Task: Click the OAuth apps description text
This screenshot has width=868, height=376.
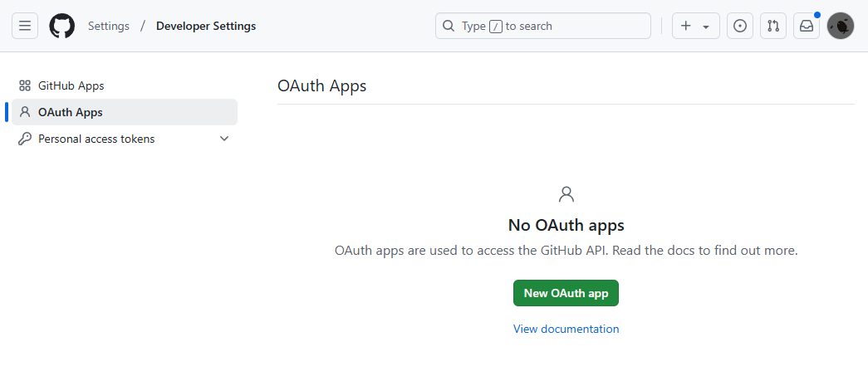Action: point(566,251)
